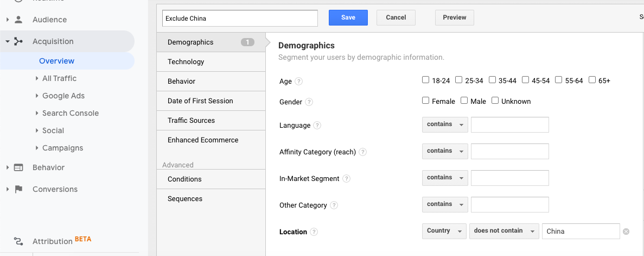This screenshot has width=644, height=256.
Task: Click the Behavior window icon in sidebar
Action: click(x=18, y=167)
